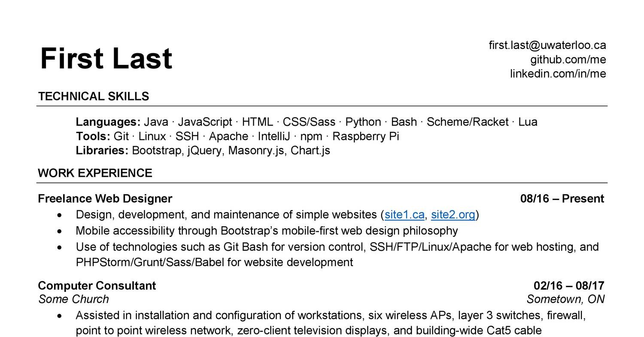This screenshot has height=337, width=644.
Task: Click the Some Church employer name
Action: tap(73, 299)
